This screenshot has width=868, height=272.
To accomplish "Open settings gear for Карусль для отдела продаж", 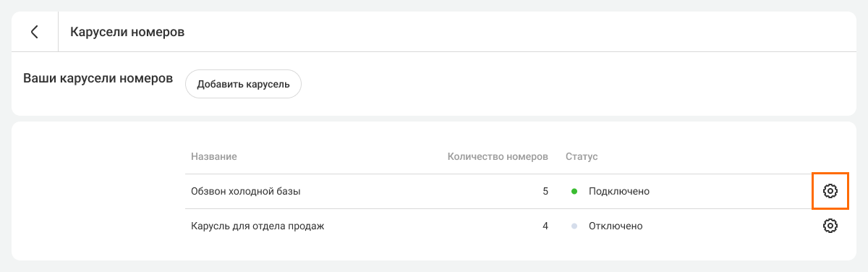I will point(830,226).
